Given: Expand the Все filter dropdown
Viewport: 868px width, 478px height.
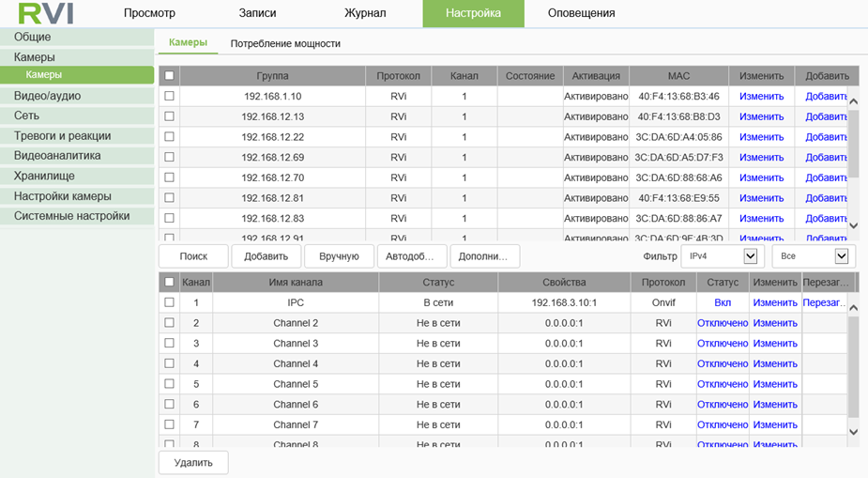Looking at the screenshot, I should click(813, 255).
